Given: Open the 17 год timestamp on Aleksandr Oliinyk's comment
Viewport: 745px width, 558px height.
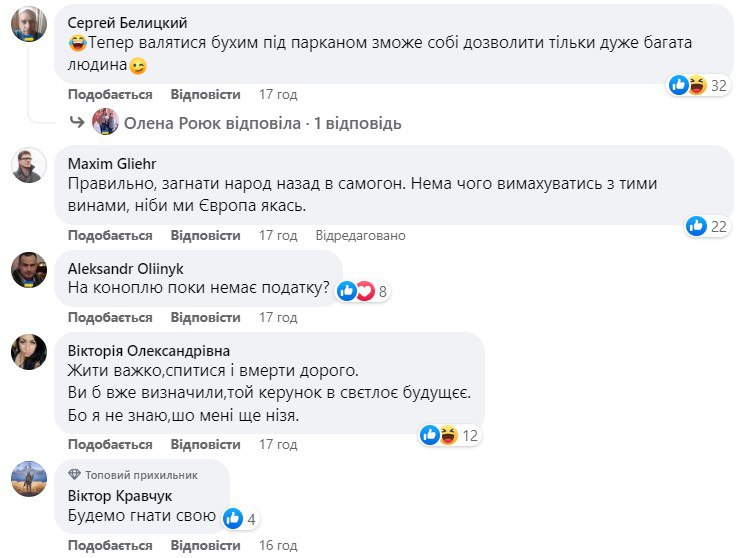Looking at the screenshot, I should pos(278,317).
